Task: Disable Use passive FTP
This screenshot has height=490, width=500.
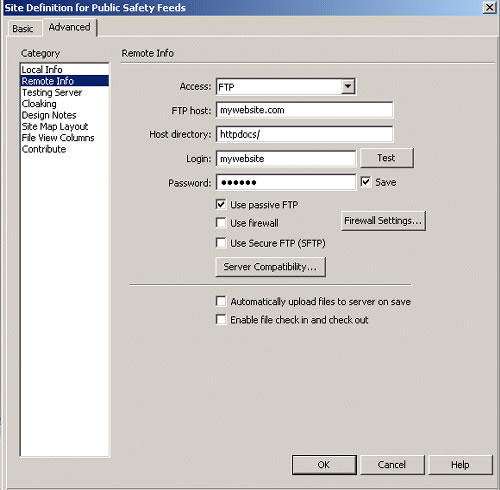Action: 221,204
